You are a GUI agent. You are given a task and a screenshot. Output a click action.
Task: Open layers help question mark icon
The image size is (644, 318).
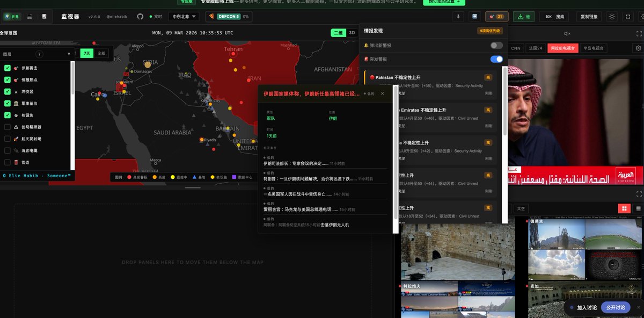[39, 54]
